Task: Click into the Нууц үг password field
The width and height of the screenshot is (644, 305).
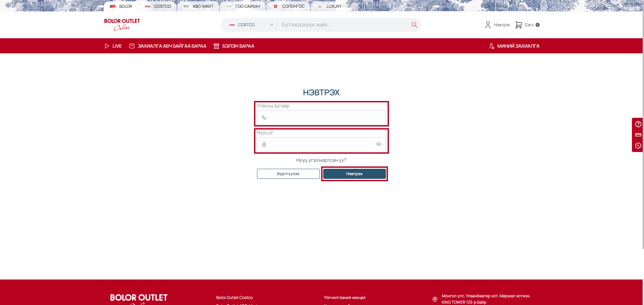Action: (x=319, y=144)
